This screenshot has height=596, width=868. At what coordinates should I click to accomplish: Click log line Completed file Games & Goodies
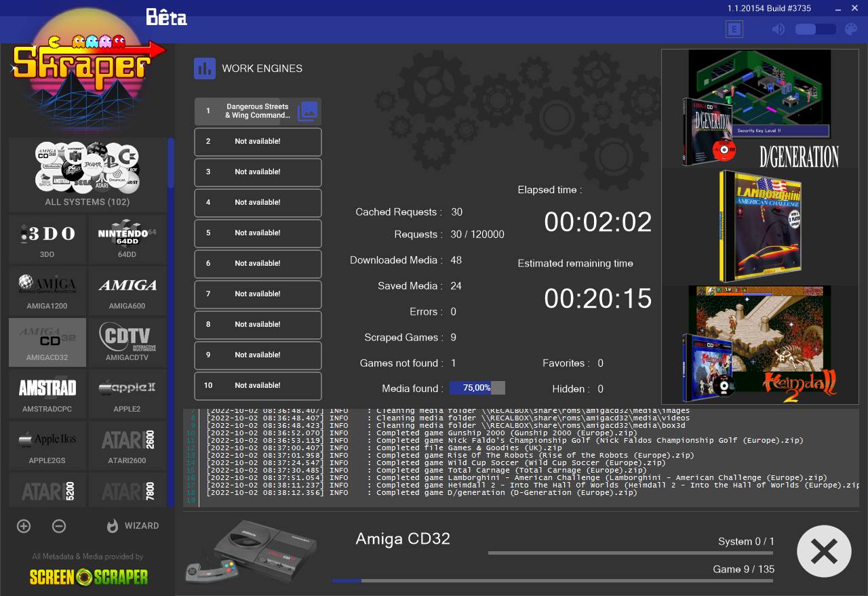[384, 448]
